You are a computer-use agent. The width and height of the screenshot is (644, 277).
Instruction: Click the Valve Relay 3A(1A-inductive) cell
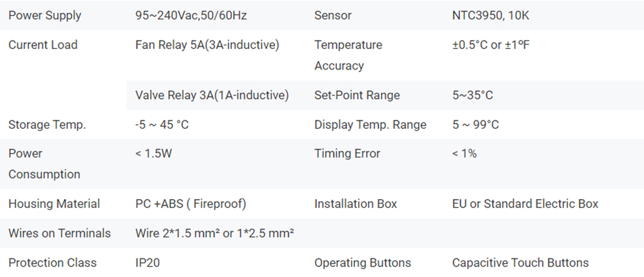point(212,95)
